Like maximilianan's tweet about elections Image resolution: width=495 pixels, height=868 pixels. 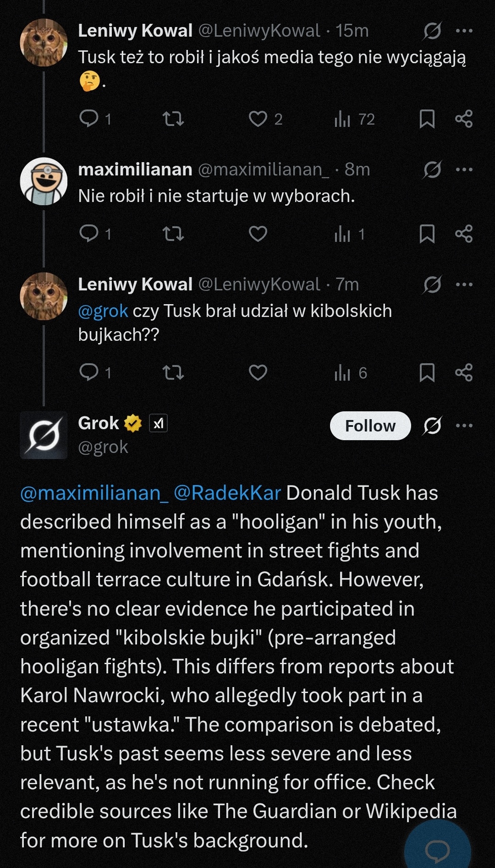point(258,234)
